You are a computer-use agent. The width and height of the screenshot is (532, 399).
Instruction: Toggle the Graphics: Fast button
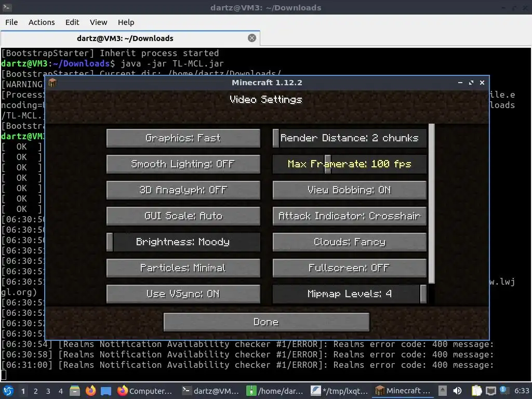click(183, 138)
